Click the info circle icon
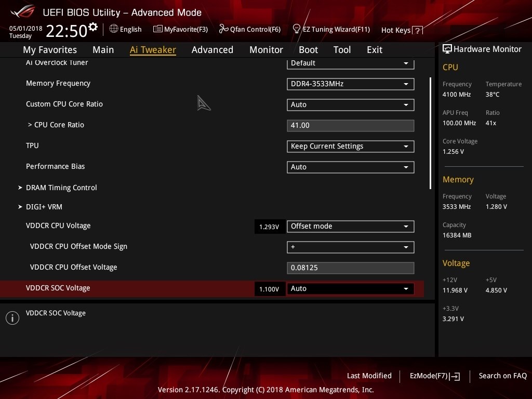 [x=12, y=318]
